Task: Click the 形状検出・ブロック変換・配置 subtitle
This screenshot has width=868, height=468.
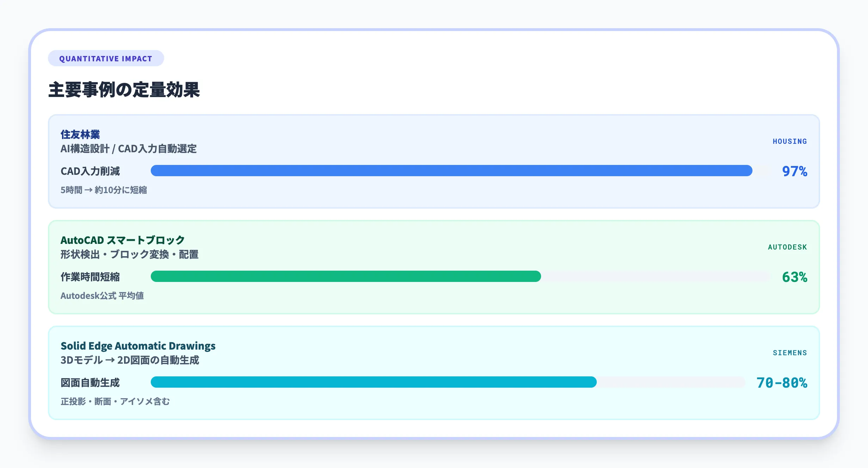Action: 129,254
